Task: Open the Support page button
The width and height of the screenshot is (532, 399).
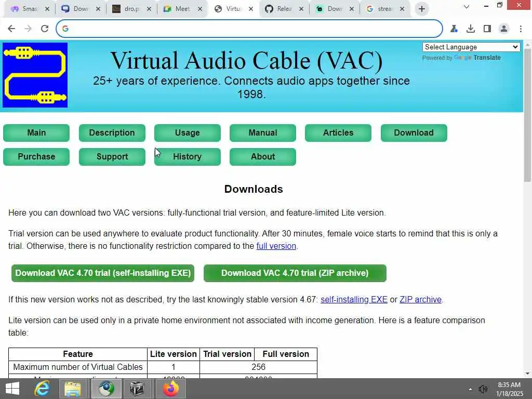Action: [112, 157]
